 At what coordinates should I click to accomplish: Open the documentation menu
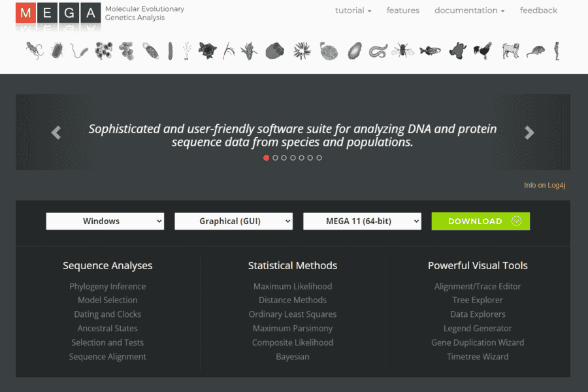(x=469, y=10)
